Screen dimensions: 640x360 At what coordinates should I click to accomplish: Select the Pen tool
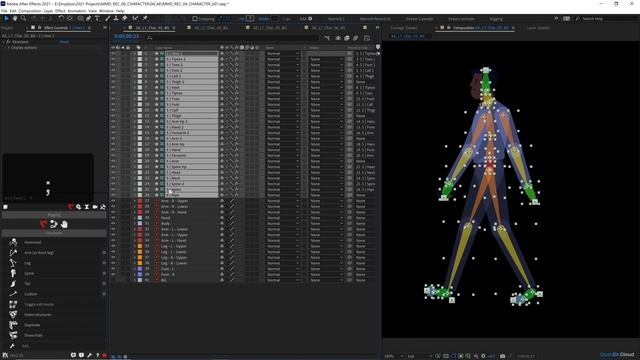coord(89,18)
